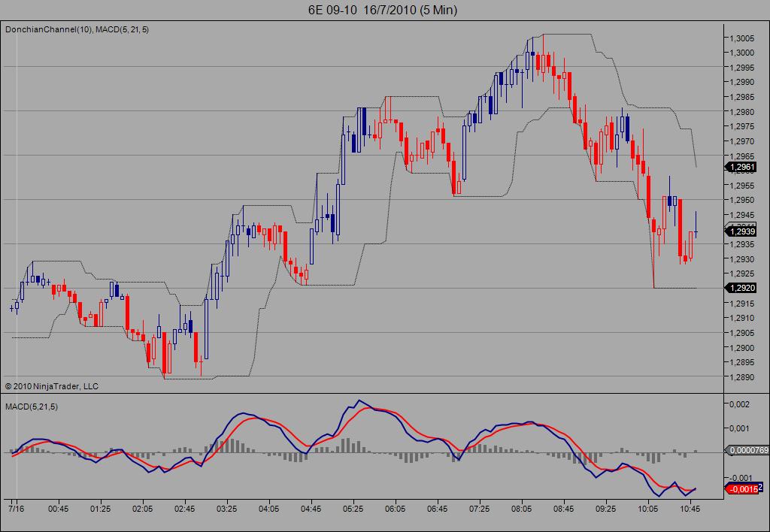The image size is (770, 532).
Task: Click the 0,001 MACD scale label
Action: point(740,428)
